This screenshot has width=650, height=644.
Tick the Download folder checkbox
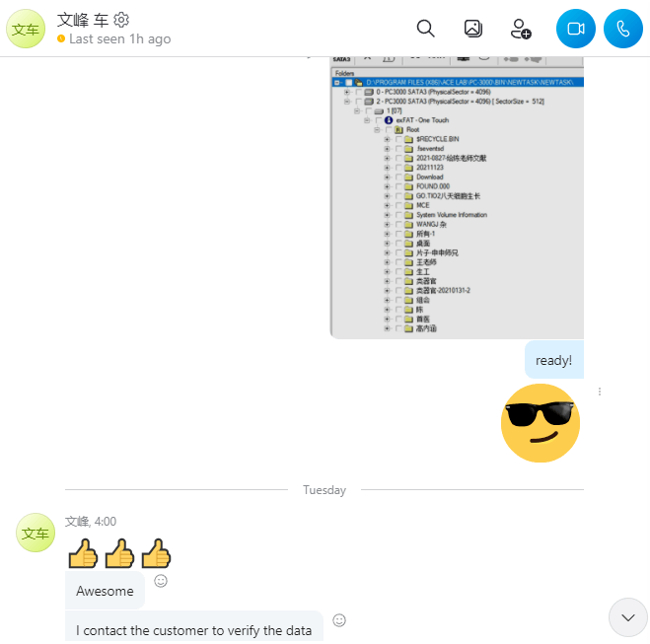(398, 177)
